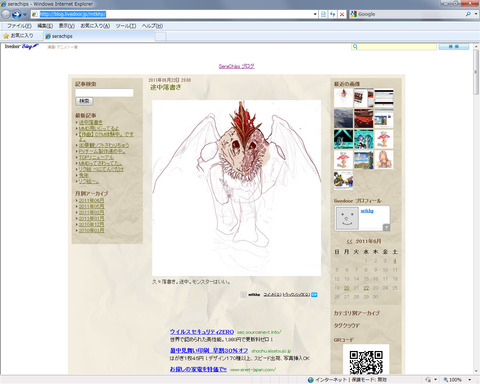Click the お気に入り favorites star button
480x384 pixels.
pos(18,36)
